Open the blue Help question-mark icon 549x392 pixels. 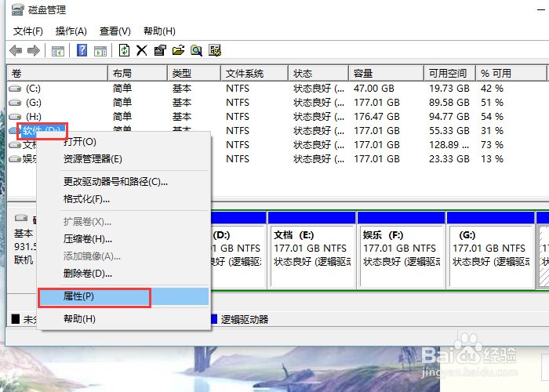82,50
